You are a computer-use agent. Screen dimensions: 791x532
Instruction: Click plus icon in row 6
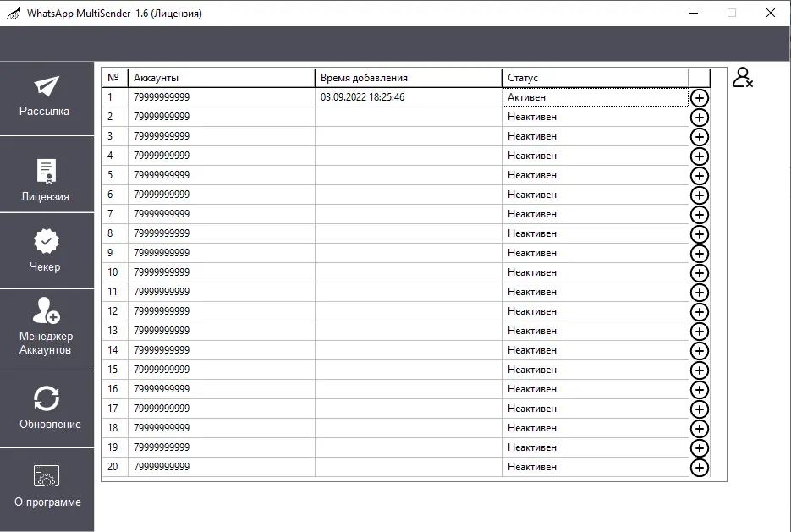coord(699,195)
